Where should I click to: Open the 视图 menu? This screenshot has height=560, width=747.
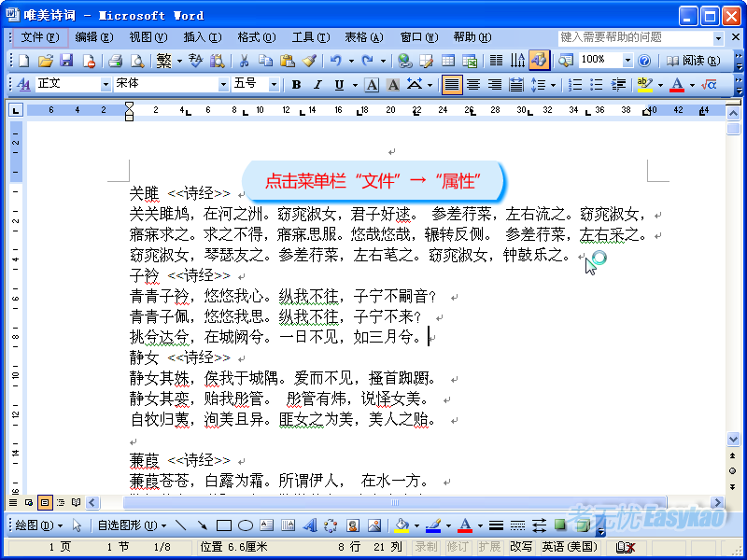pyautogui.click(x=148, y=37)
